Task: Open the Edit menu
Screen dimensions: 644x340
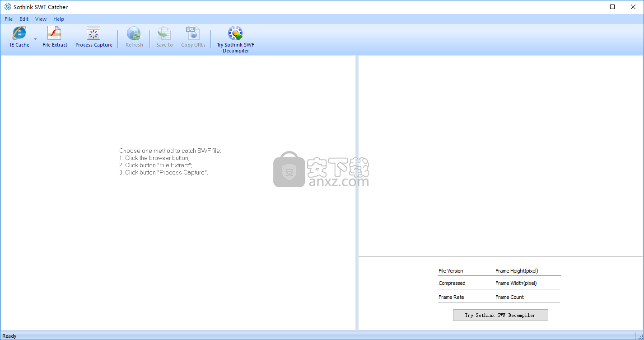Action: (x=24, y=19)
